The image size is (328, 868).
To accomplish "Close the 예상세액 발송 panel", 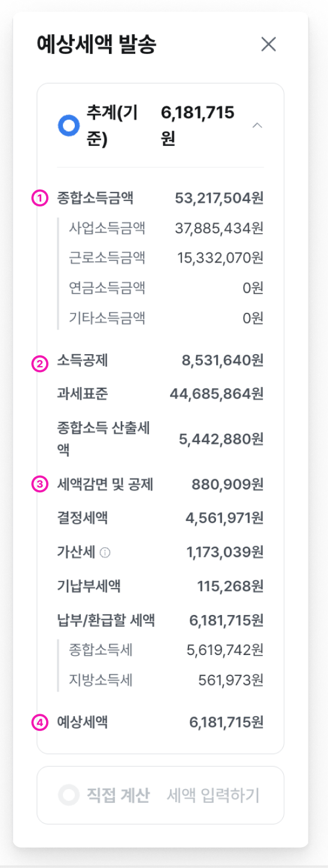I will (x=269, y=44).
